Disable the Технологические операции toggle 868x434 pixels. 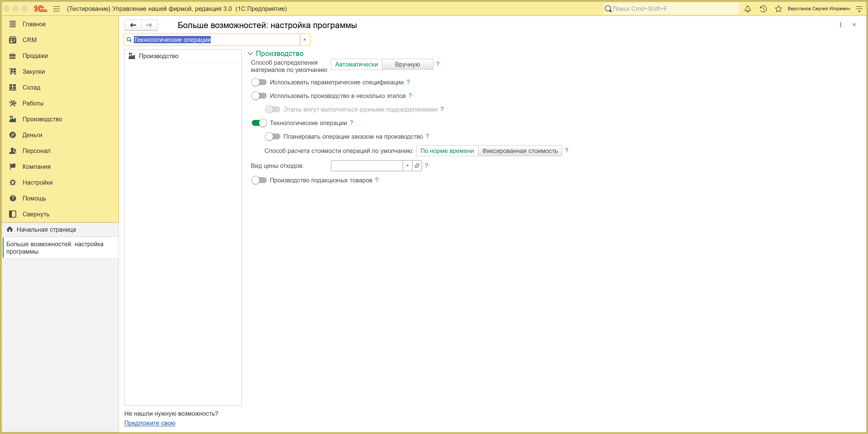coord(259,123)
